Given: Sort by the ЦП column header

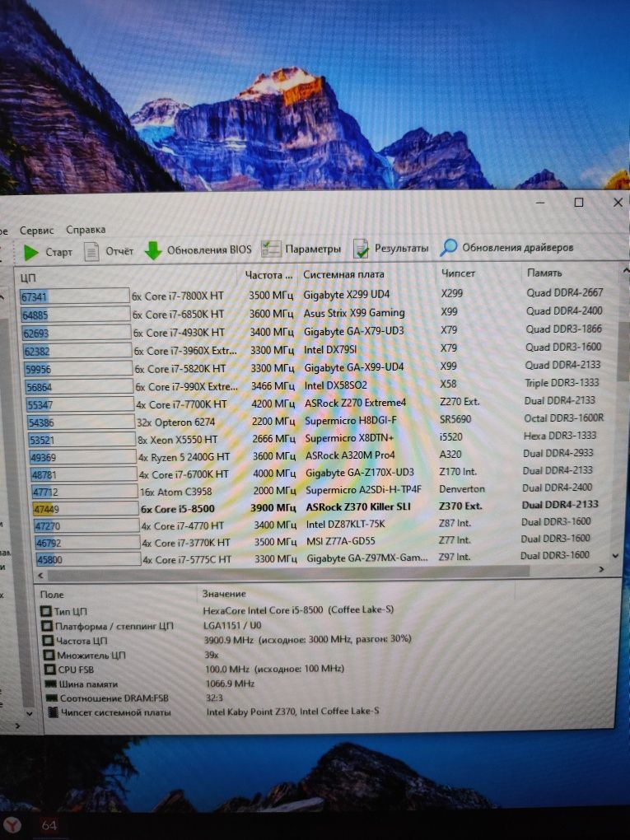Looking at the screenshot, I should (28, 278).
